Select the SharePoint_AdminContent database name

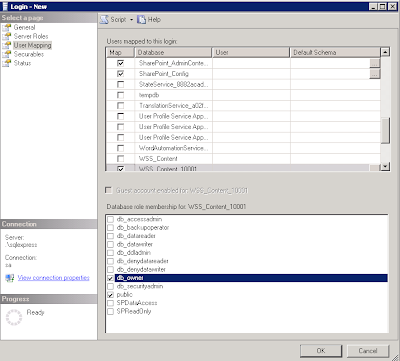click(173, 63)
